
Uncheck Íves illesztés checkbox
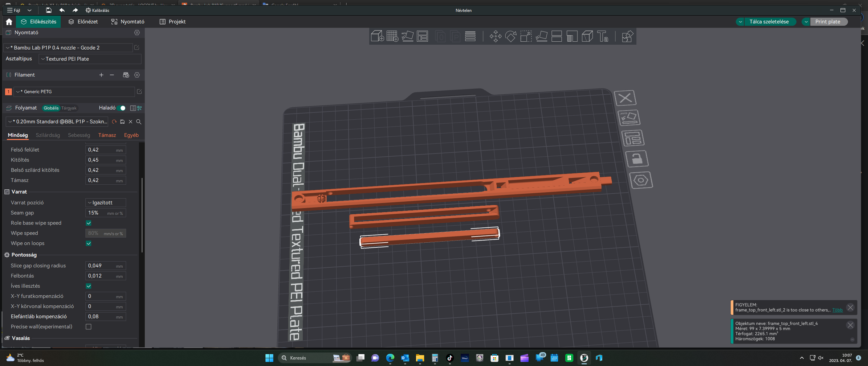point(89,286)
